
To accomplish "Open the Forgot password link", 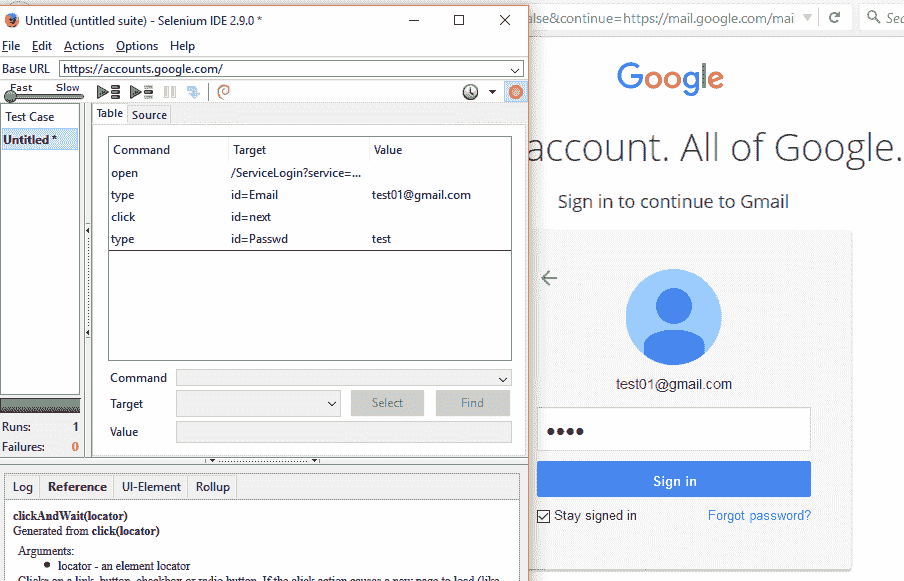I will [759, 515].
